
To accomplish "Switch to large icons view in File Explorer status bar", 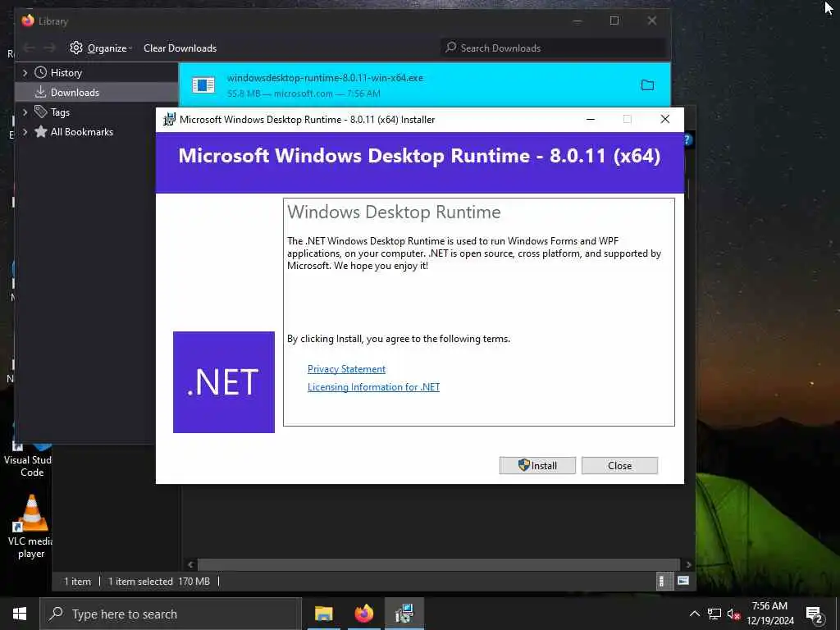I will pos(683,581).
